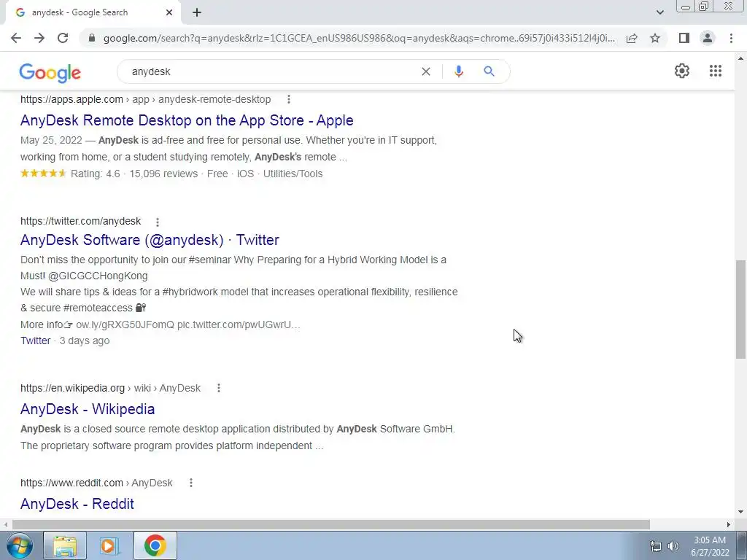The image size is (747, 560).
Task: Click the site lock icon in address bar
Action: point(92,38)
